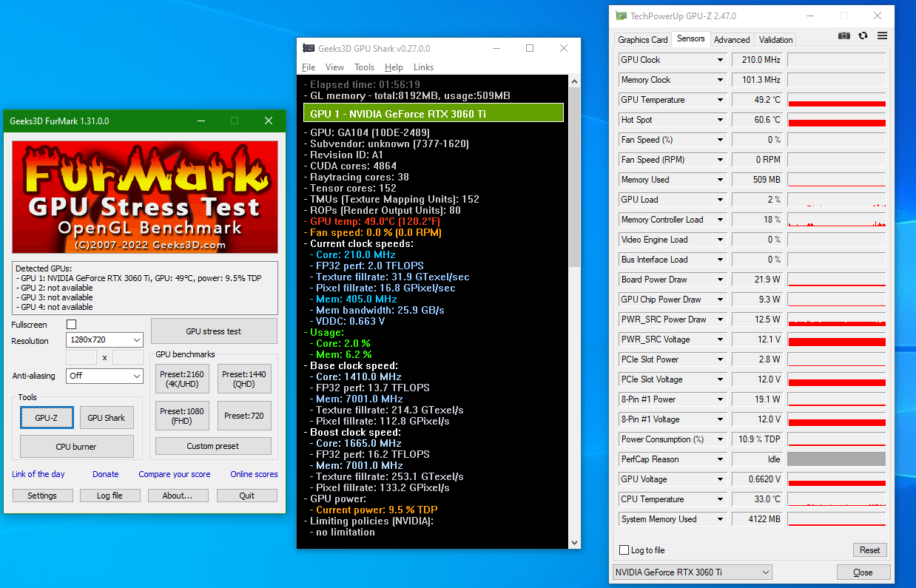Click the GPU Clock value 210.0 MHz

758,60
